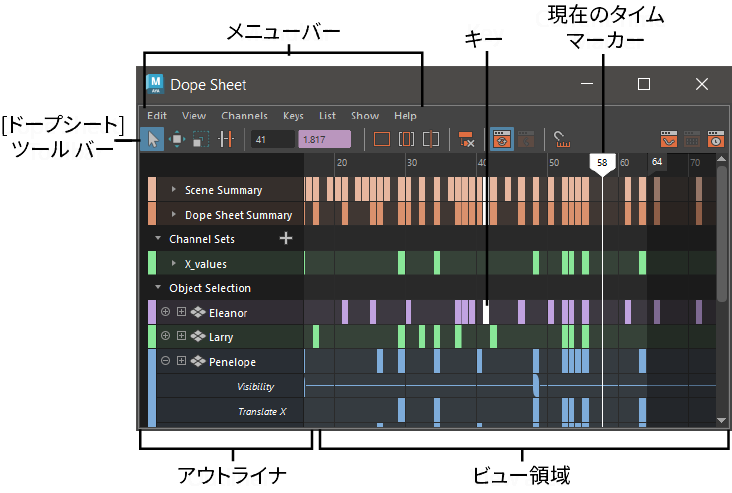
Task: Select the Penelope object row label
Action: [232, 362]
